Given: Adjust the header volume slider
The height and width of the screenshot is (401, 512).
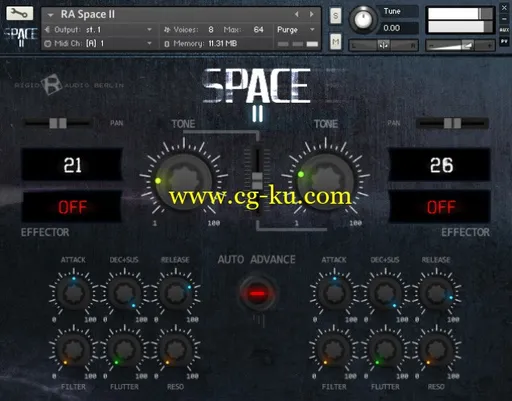Looking at the screenshot, I should click(461, 45).
